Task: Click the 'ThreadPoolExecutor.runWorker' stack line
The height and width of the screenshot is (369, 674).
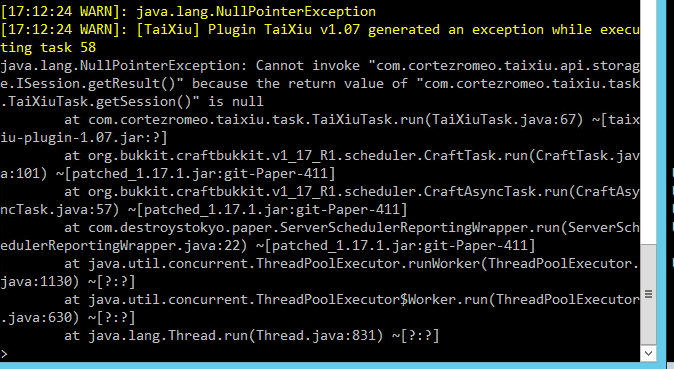Action: tap(352, 264)
